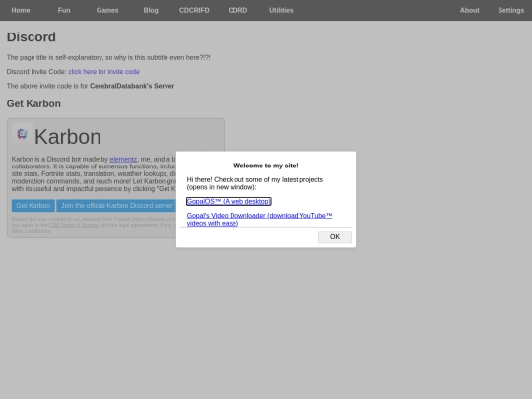Open the Home menu item
Image resolution: width=532 pixels, height=399 pixels.
(21, 10)
